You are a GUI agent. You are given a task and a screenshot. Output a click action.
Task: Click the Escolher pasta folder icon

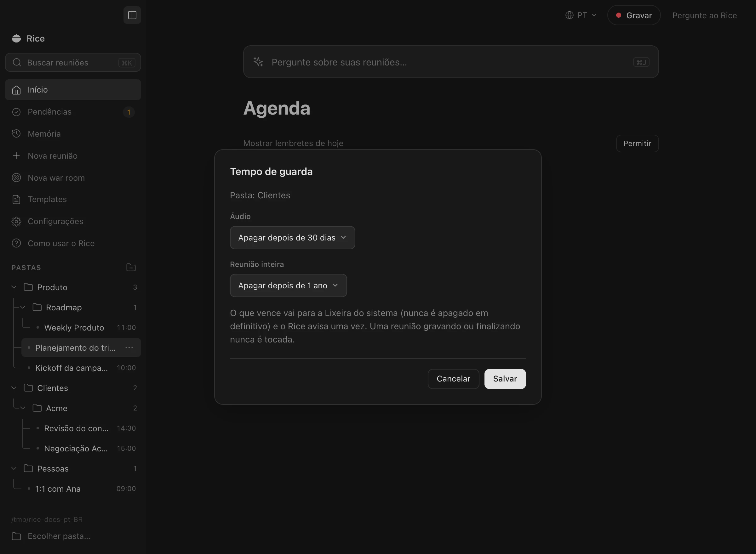pyautogui.click(x=16, y=536)
